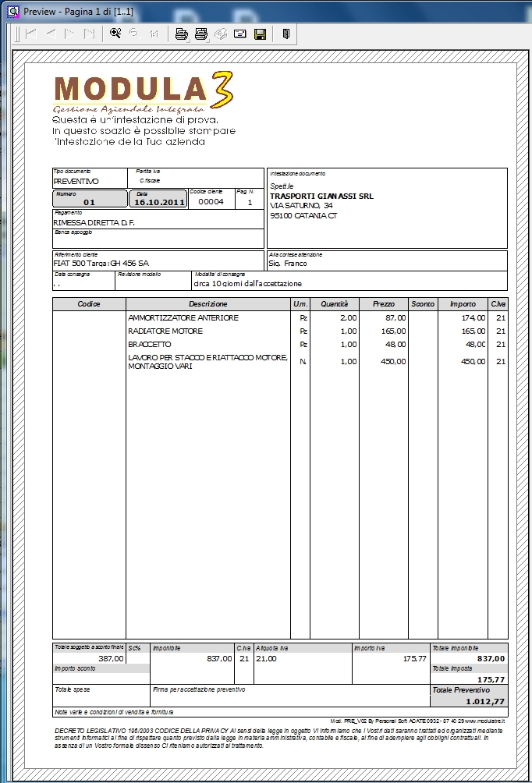Click total subject to discount 387,00

point(111,659)
